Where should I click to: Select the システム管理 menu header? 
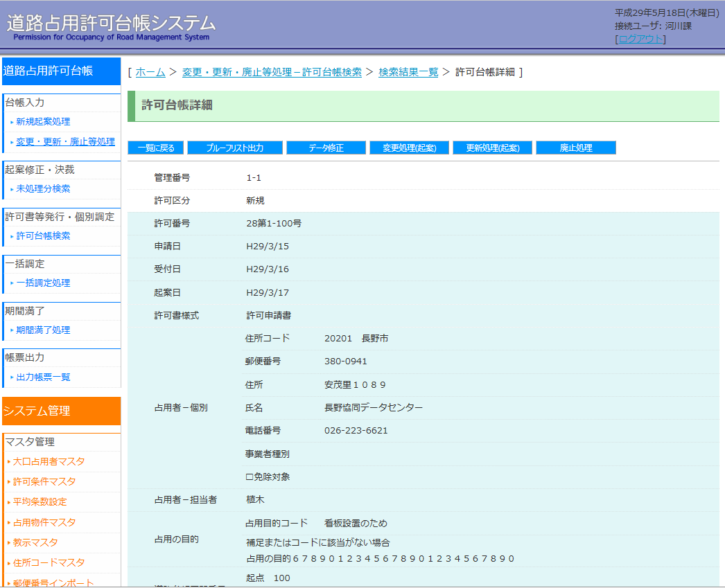(x=62, y=411)
